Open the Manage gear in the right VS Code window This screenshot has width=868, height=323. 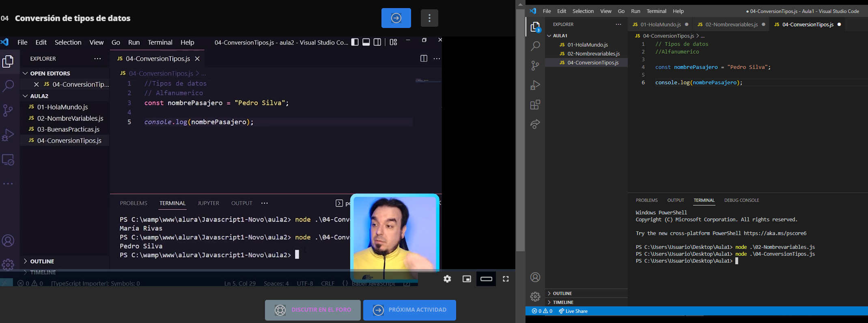535,297
